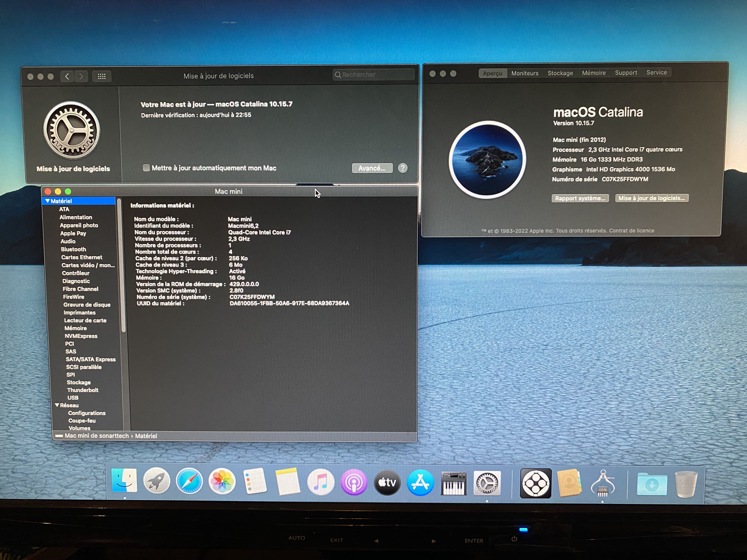The image size is (747, 560).
Task: Select Apple Pay in sidebar
Action: click(x=73, y=233)
